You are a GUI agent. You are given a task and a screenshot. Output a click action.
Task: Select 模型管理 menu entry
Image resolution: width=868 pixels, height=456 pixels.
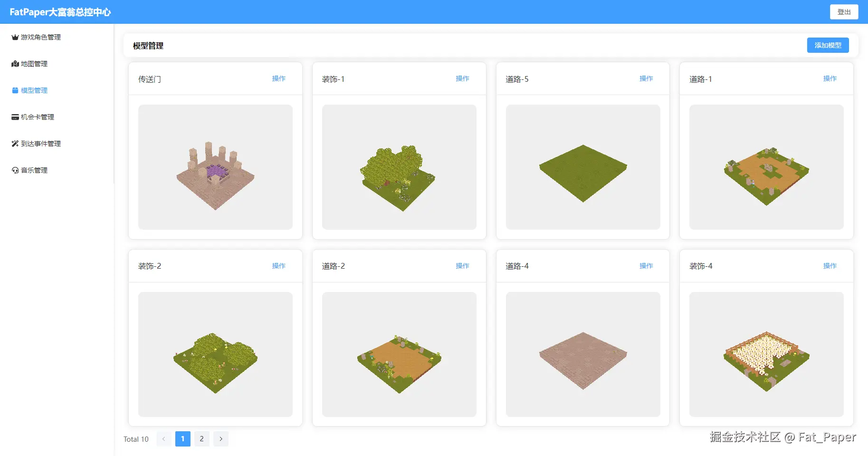point(57,90)
